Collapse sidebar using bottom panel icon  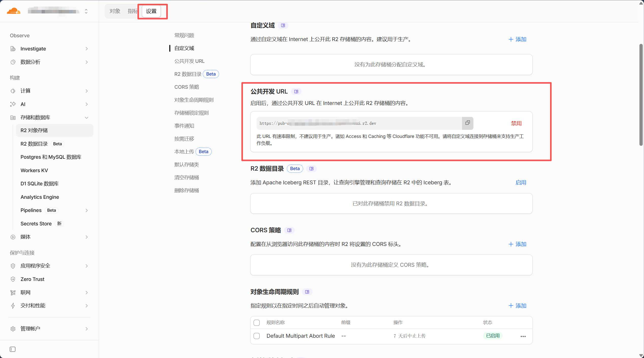pos(13,349)
